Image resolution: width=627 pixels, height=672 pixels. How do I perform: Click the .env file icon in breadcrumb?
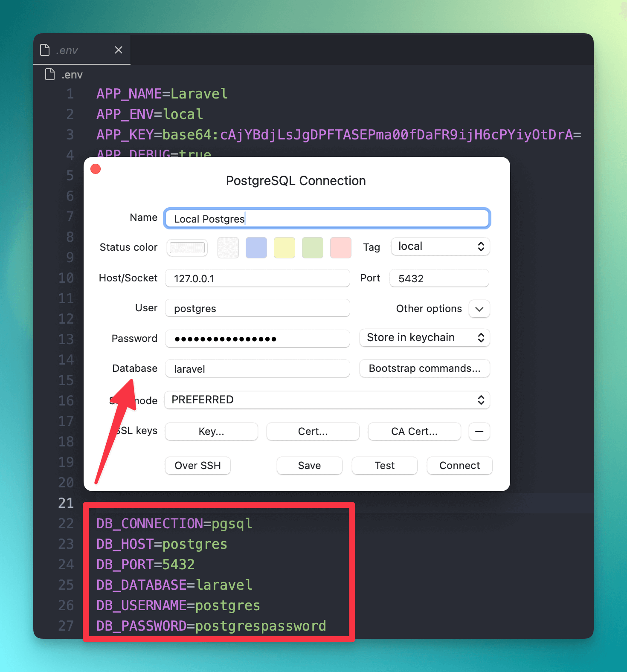pos(50,74)
